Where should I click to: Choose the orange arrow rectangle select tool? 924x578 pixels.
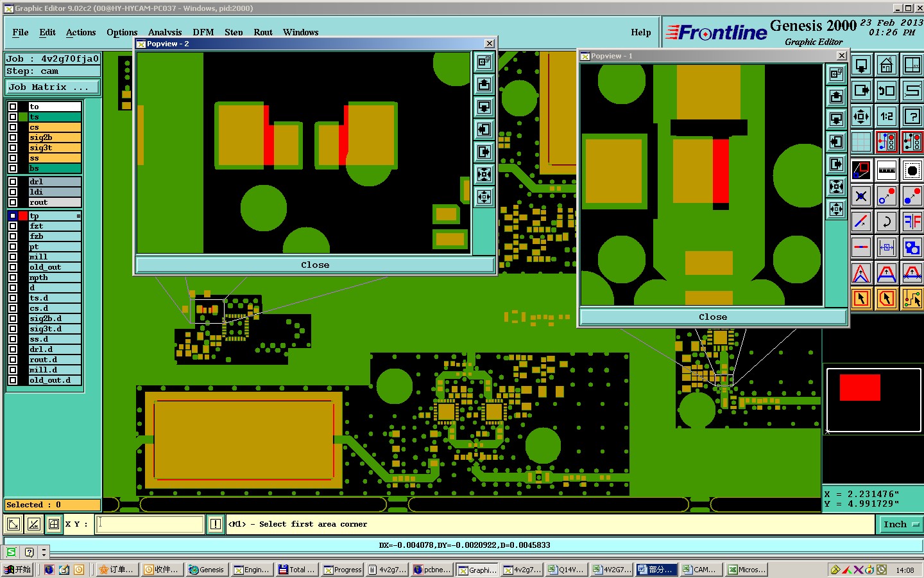coord(861,298)
